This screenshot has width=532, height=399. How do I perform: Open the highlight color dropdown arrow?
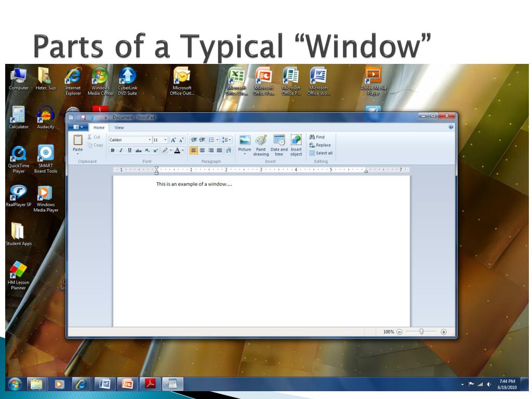pyautogui.click(x=170, y=150)
